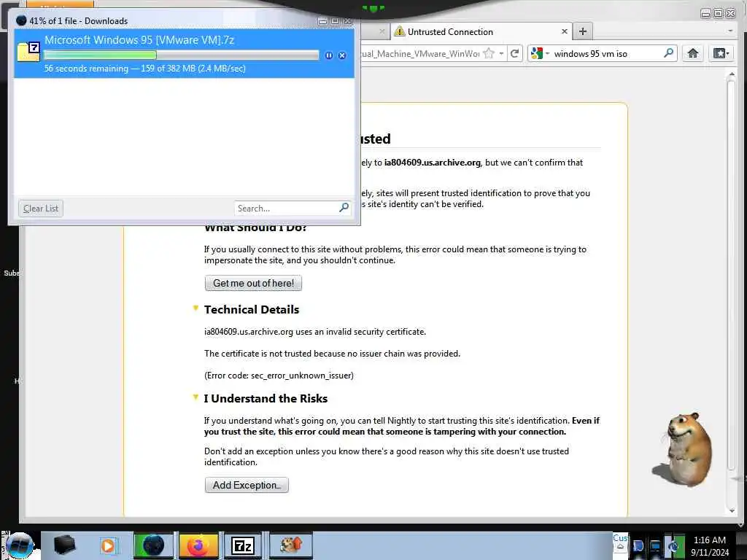Viewport: 747px width, 560px height.
Task: Click the ia804609.us.archive.org bold hostname
Action: coord(432,163)
